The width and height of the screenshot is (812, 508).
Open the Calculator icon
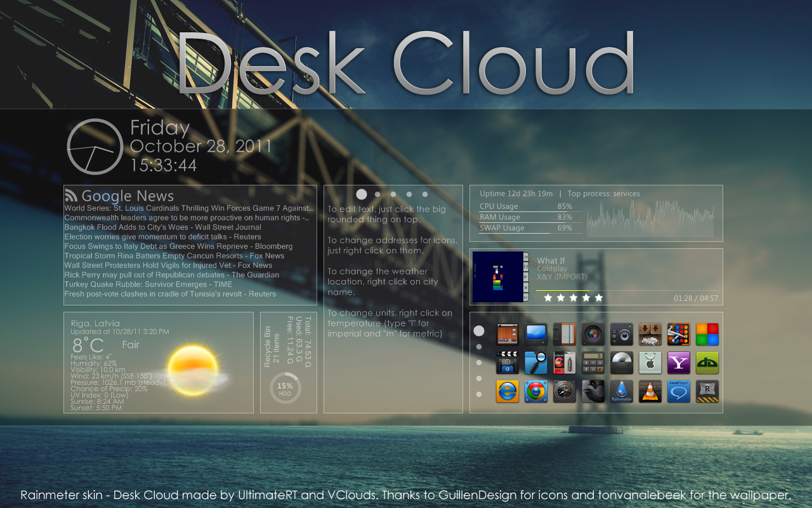pyautogui.click(x=592, y=363)
